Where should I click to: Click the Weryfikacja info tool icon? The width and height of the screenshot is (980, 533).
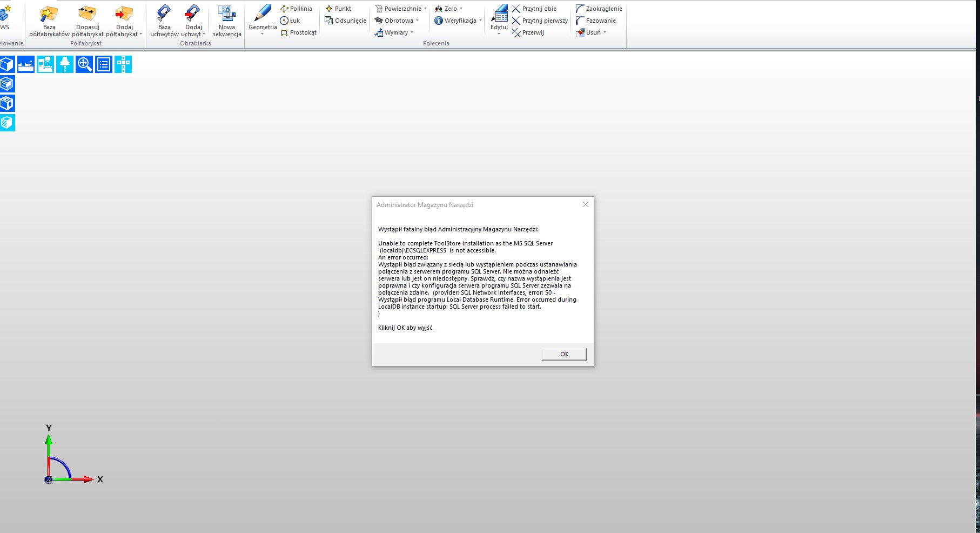tap(439, 21)
